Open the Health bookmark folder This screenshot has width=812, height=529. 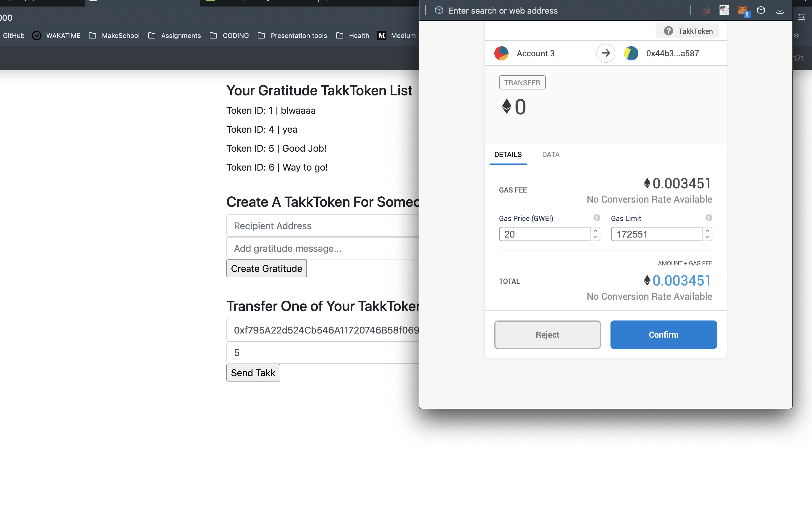click(x=352, y=36)
